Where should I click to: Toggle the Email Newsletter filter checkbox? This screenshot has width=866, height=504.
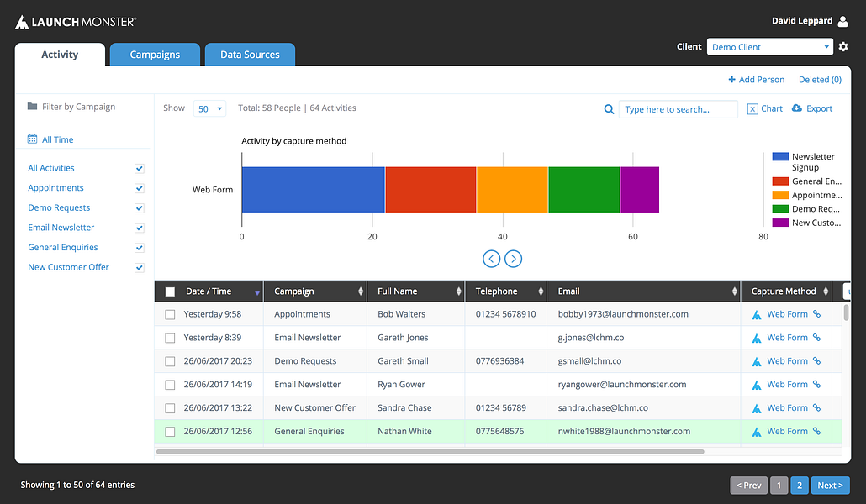point(140,228)
